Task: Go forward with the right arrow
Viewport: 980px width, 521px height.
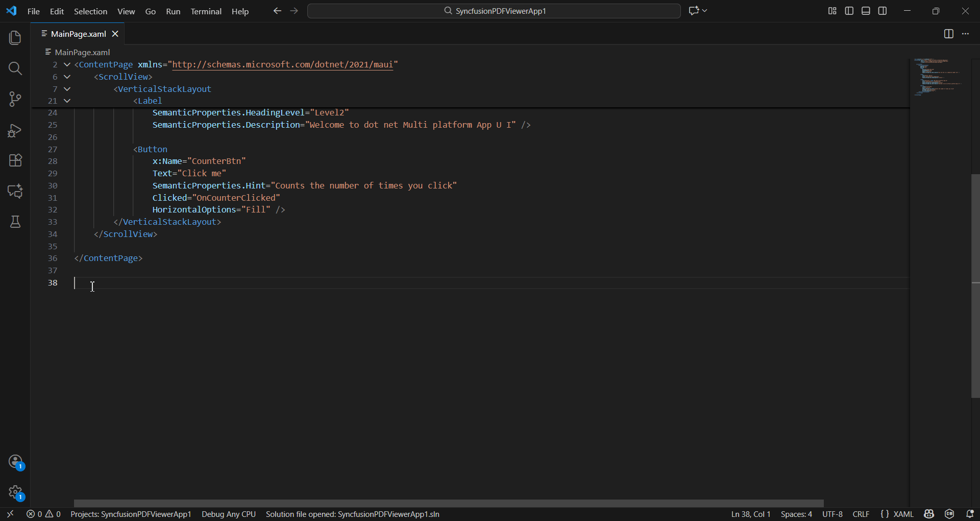Action: [294, 11]
